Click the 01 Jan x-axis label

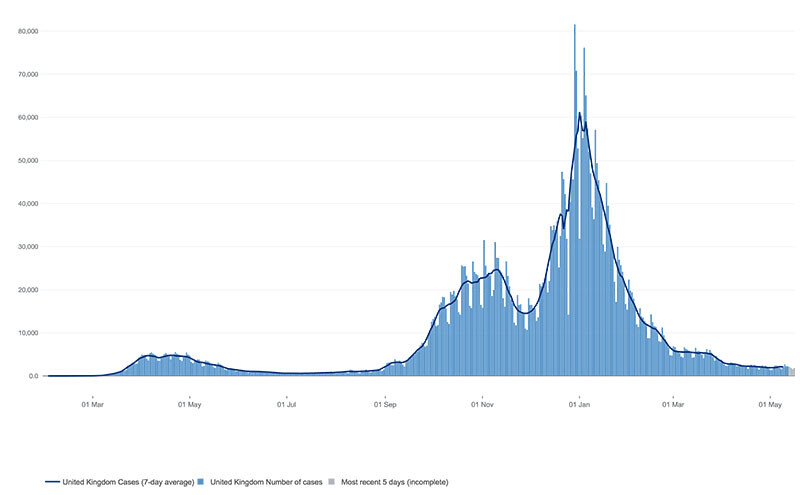pyautogui.click(x=579, y=405)
